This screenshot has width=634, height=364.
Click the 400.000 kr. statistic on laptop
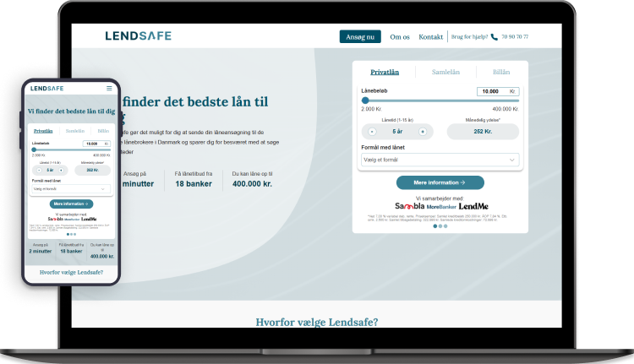[x=252, y=184]
